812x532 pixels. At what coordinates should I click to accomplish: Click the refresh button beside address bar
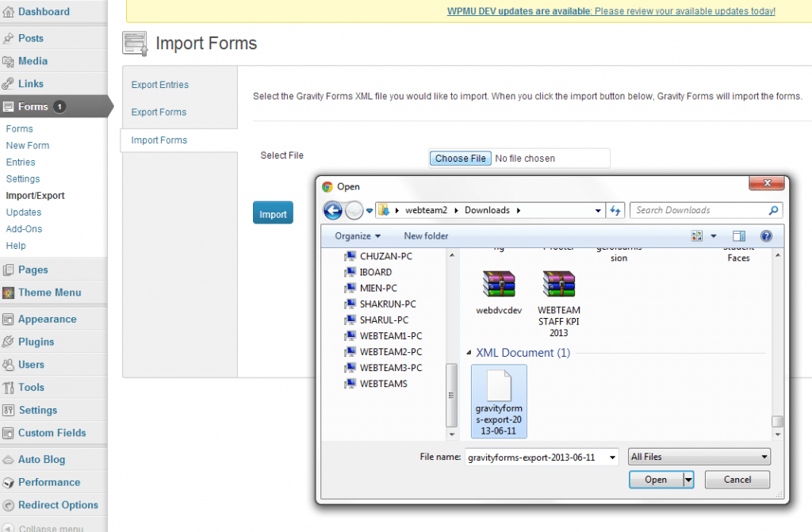click(x=615, y=210)
